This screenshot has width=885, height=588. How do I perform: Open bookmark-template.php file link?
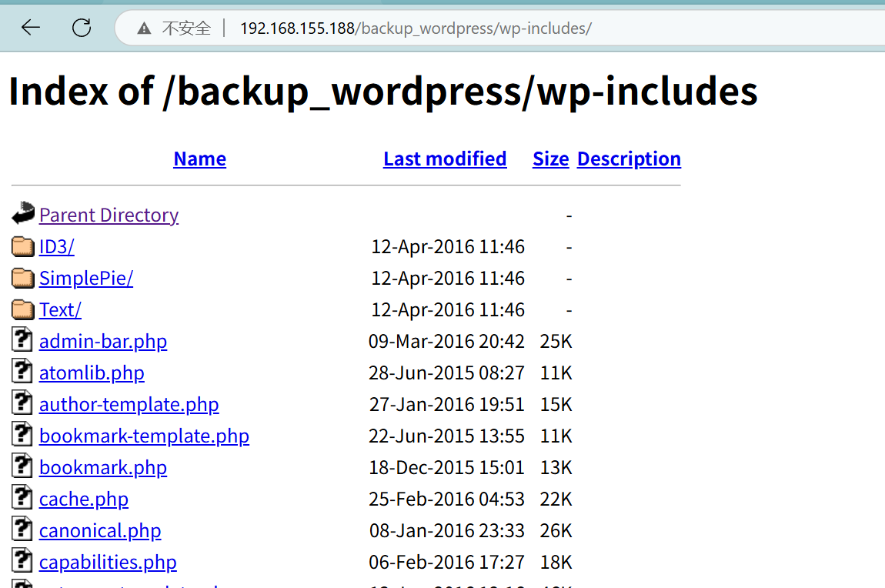point(144,436)
